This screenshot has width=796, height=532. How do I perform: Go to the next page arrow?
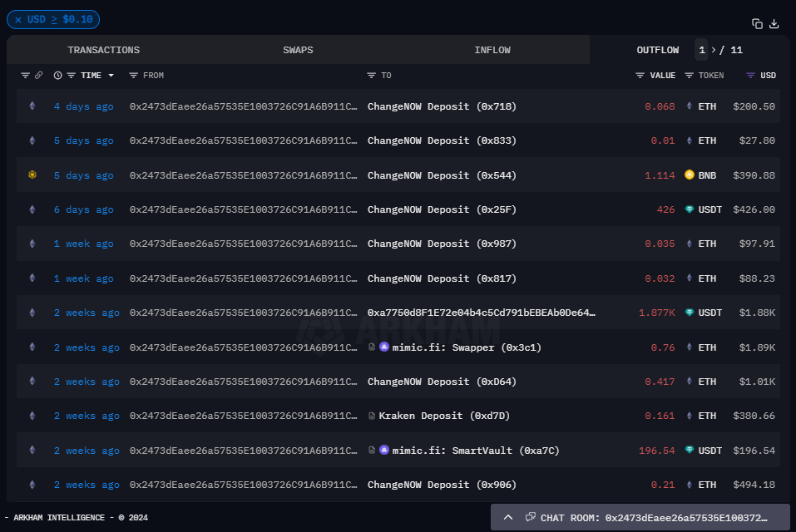pyautogui.click(x=714, y=50)
